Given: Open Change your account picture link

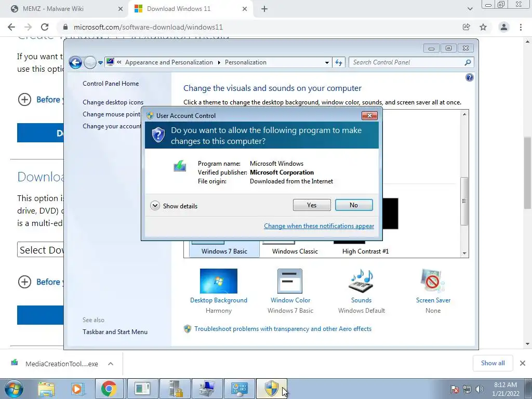Looking at the screenshot, I should coord(112,126).
